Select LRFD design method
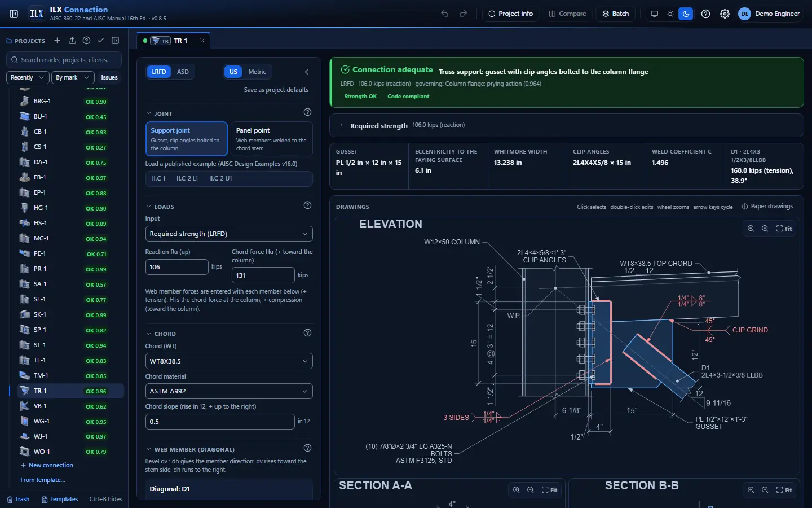 [x=159, y=72]
